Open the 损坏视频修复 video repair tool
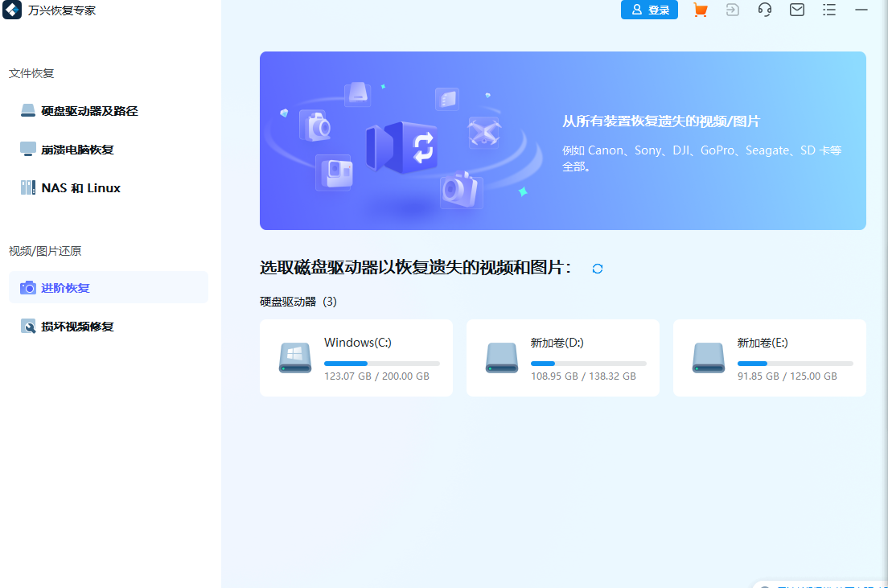Screen dimensions: 888x588 point(76,326)
